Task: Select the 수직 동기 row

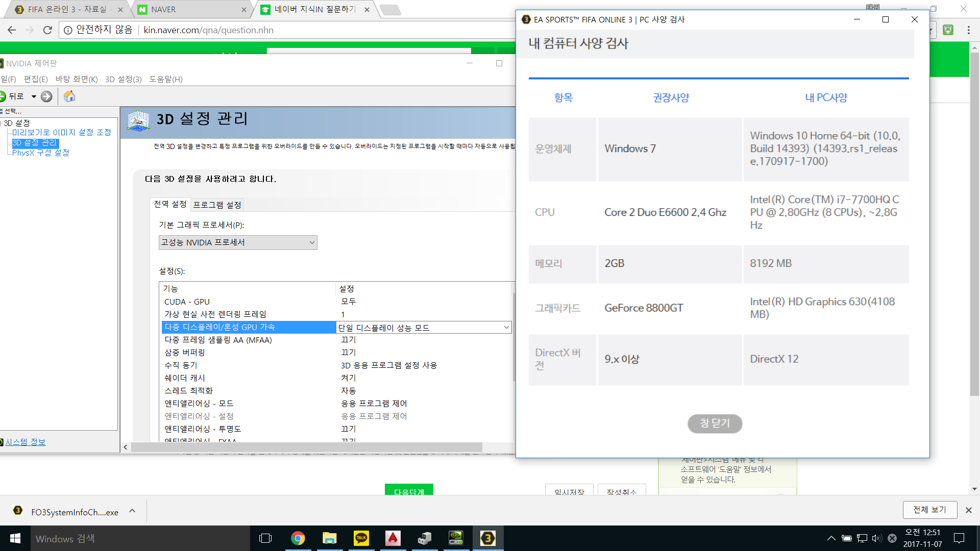Action: [x=336, y=365]
